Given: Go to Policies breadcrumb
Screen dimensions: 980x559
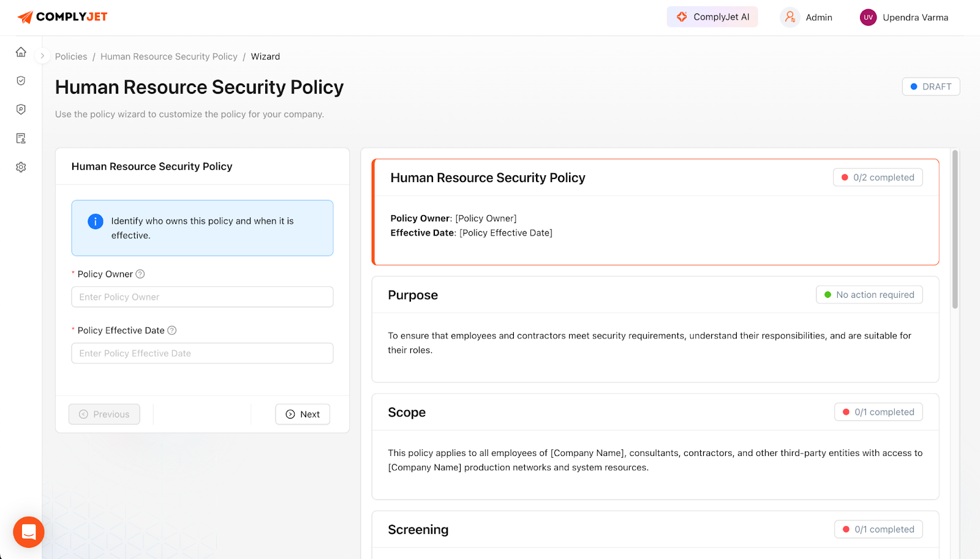Looking at the screenshot, I should (x=71, y=56).
